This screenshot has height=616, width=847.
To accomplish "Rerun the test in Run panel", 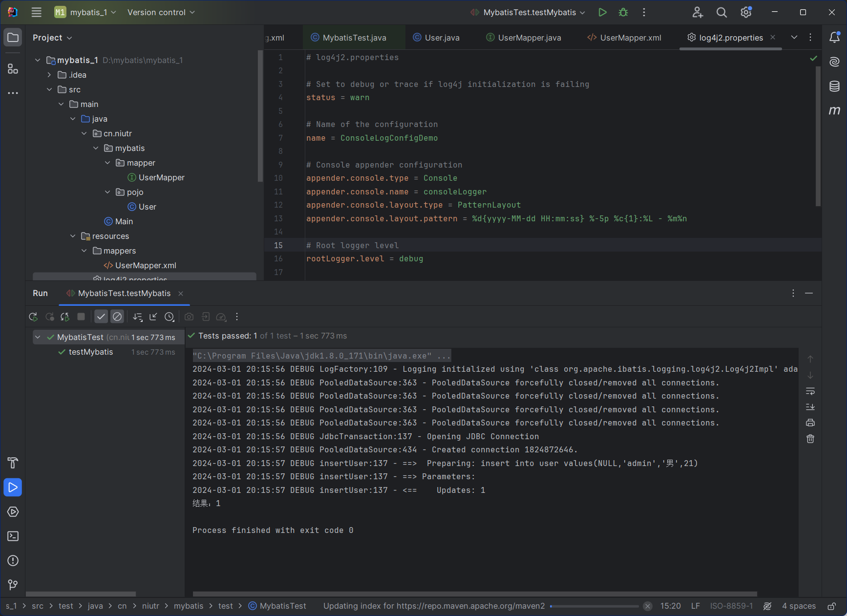I will coord(33,317).
